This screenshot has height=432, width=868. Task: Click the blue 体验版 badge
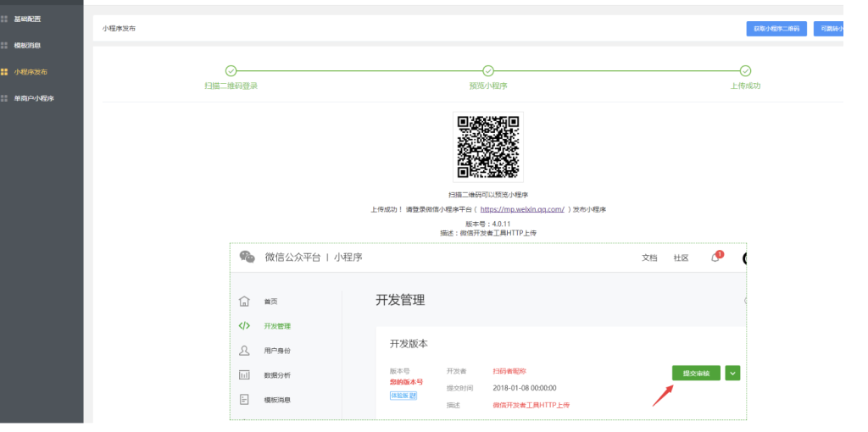tap(403, 396)
